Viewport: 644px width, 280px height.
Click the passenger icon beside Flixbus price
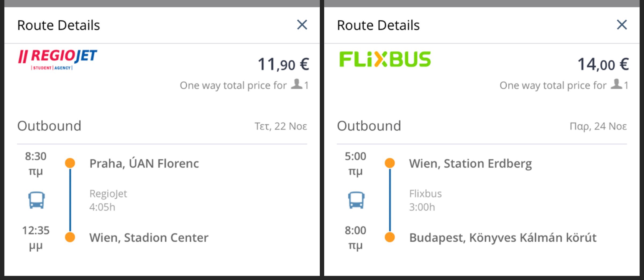[x=616, y=84]
